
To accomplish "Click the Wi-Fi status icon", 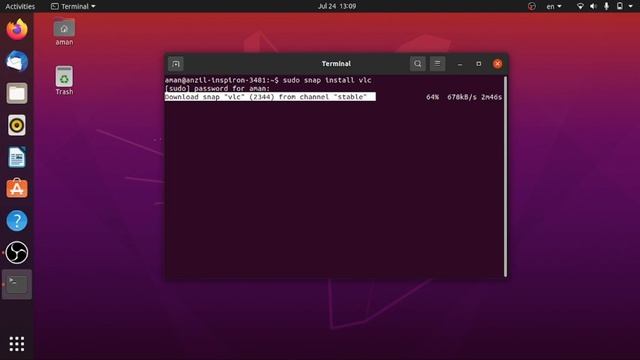I will tap(580, 6).
